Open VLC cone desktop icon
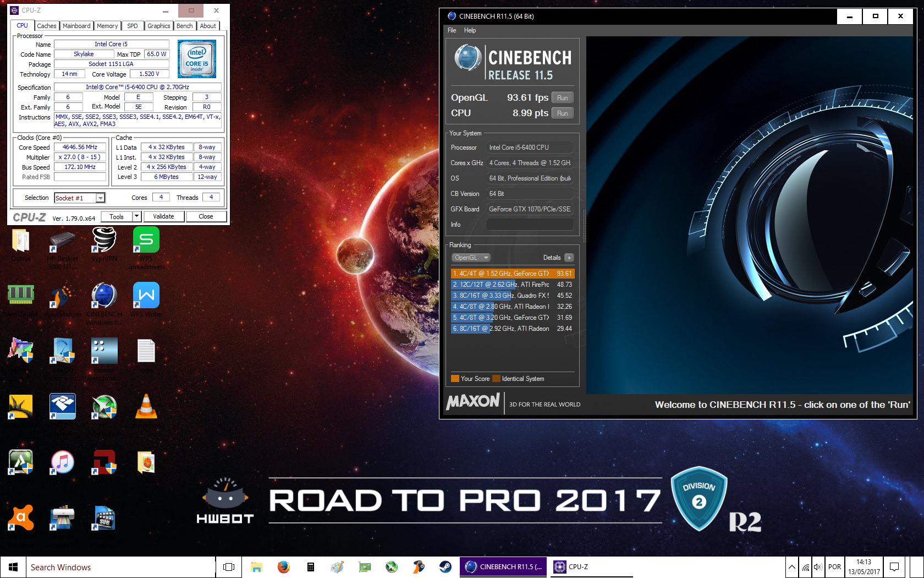 pyautogui.click(x=146, y=407)
